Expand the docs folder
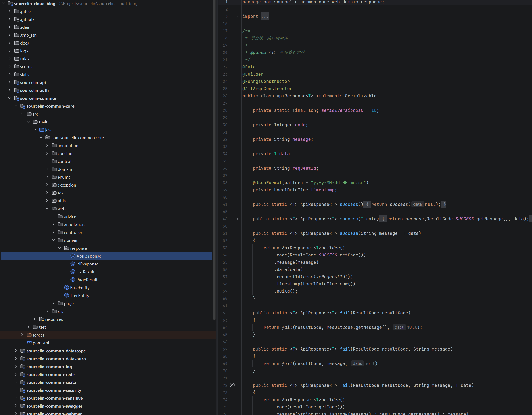The height and width of the screenshot is (415, 532). coord(9,43)
